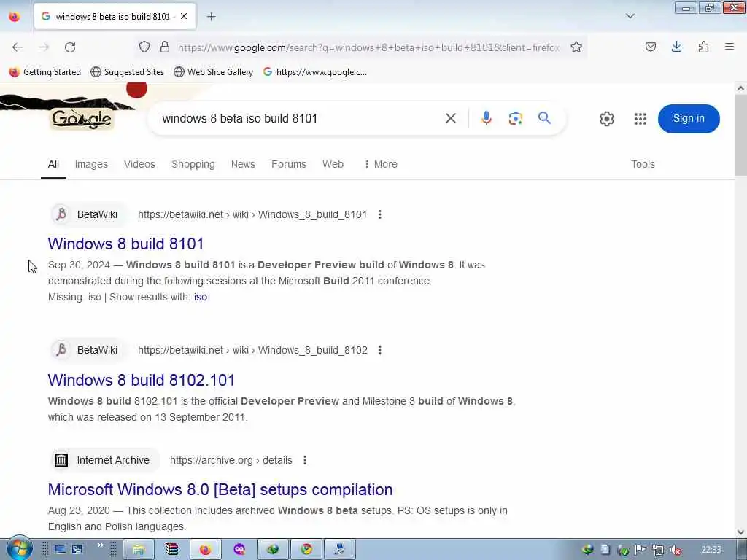This screenshot has width=747, height=560.
Task: Open Getting Started bookmark
Action: 45,72
